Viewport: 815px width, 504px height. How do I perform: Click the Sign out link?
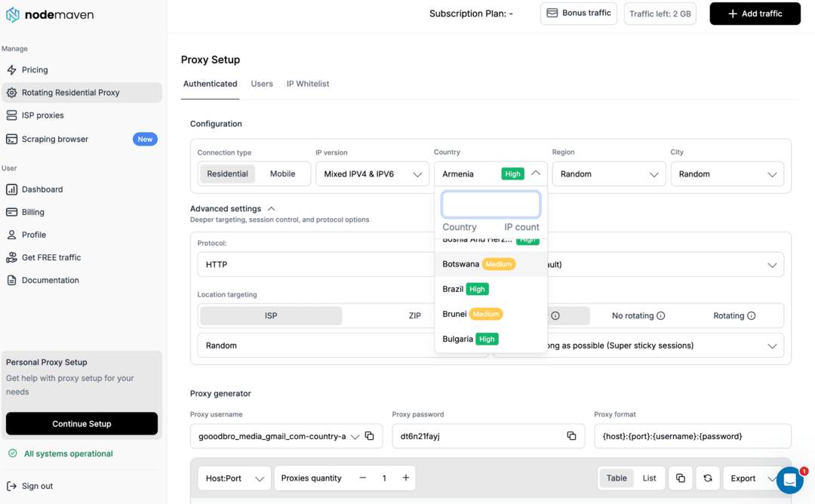37,486
